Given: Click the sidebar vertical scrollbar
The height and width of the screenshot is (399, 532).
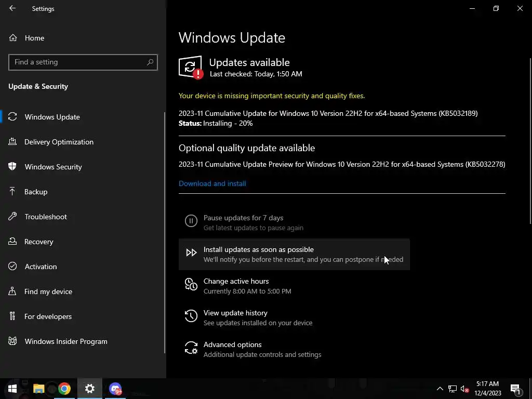Looking at the screenshot, I should point(165,233).
